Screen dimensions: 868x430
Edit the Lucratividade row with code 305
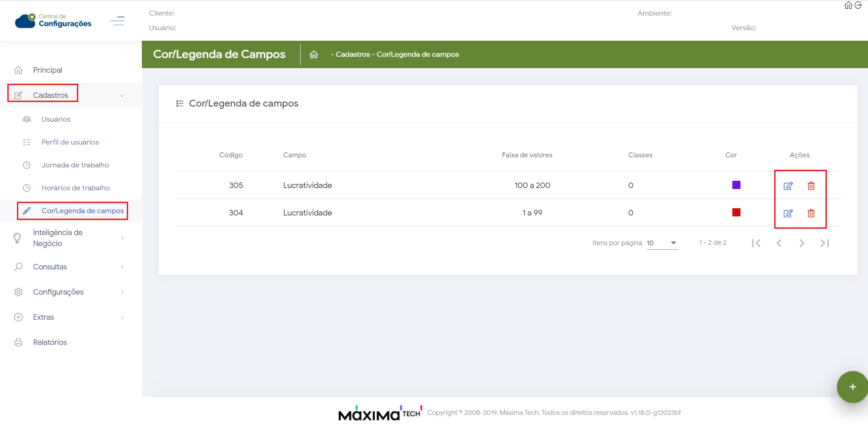pyautogui.click(x=788, y=186)
